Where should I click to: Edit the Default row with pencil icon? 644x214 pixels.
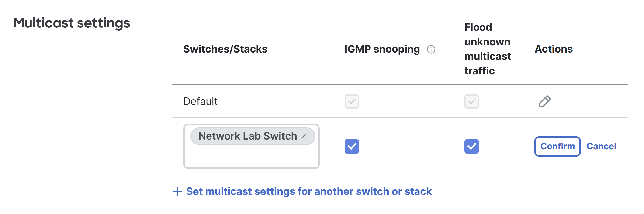544,101
